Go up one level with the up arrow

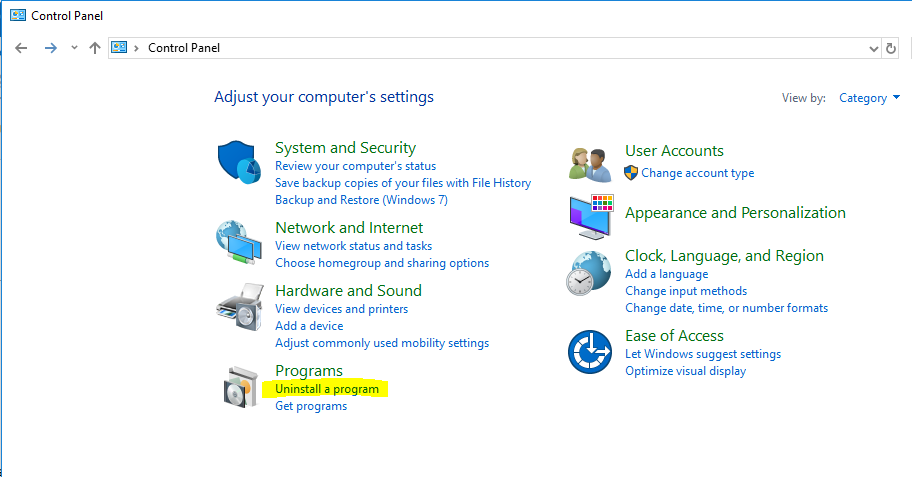pos(95,48)
